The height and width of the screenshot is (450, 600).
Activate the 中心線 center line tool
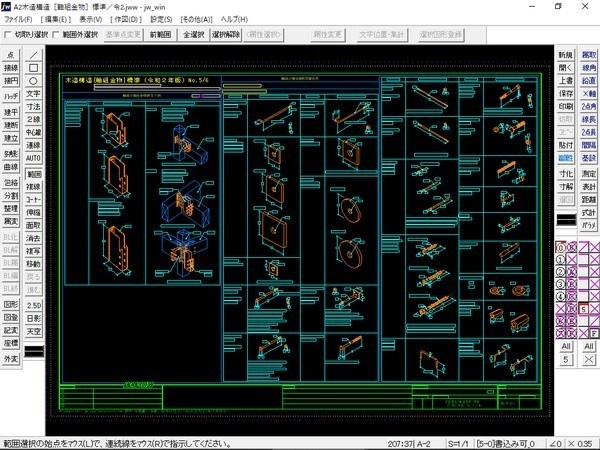(x=33, y=132)
